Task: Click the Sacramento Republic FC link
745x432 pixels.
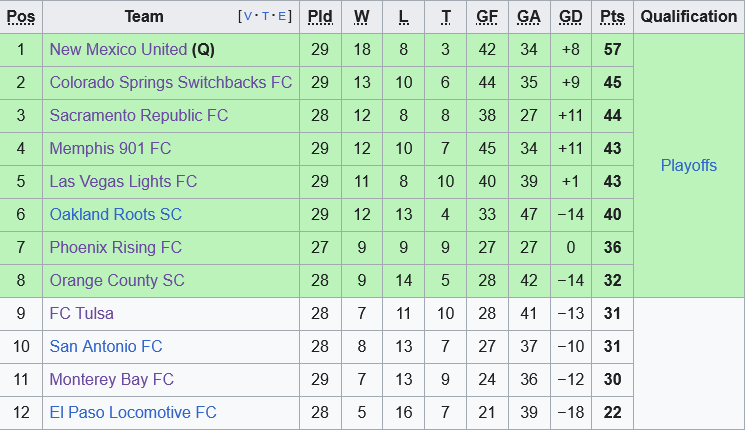Action: 138,115
